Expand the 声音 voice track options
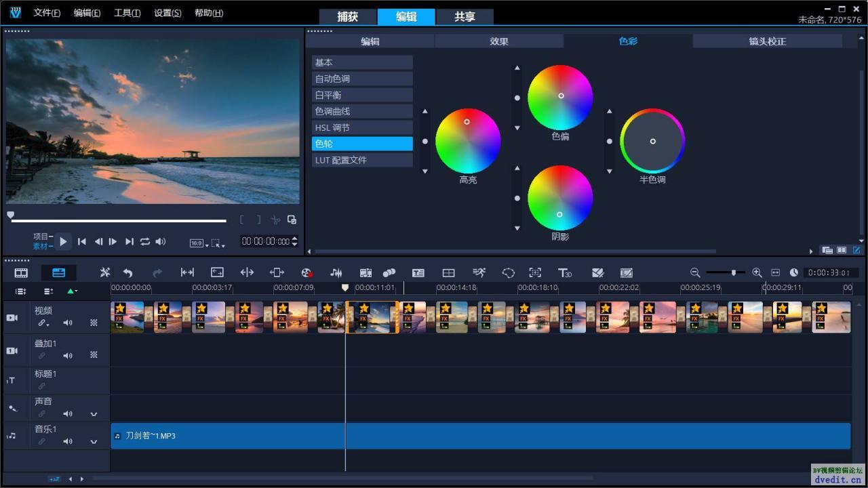This screenshot has height=488, width=868. click(94, 413)
